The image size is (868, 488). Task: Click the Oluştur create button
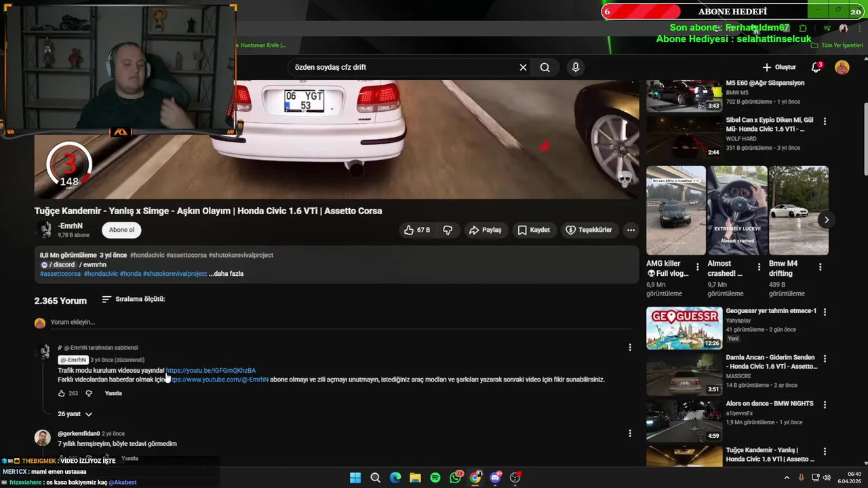pos(779,67)
